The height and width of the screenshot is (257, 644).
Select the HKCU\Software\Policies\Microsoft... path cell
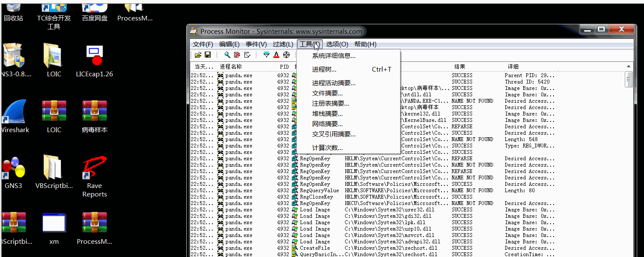click(397, 203)
